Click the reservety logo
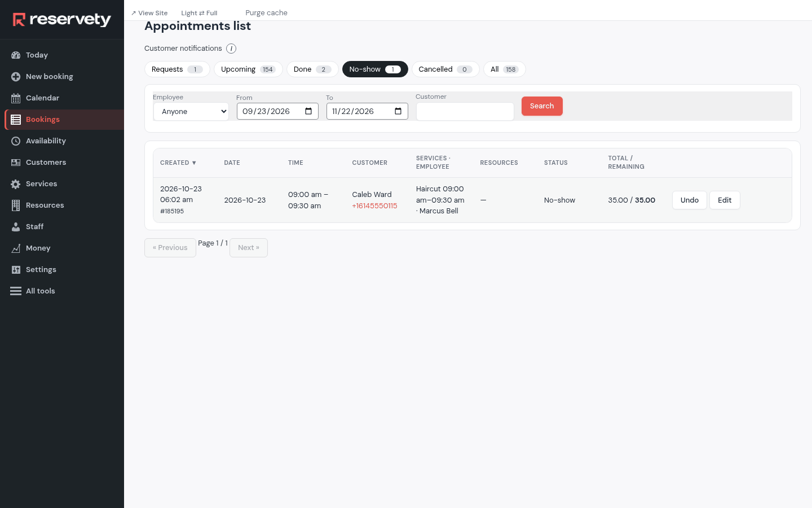 (62, 20)
